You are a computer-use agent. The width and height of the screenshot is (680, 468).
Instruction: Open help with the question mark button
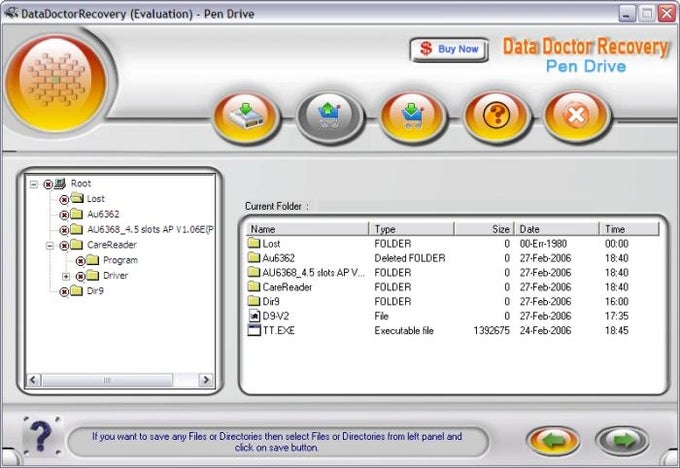[496, 116]
